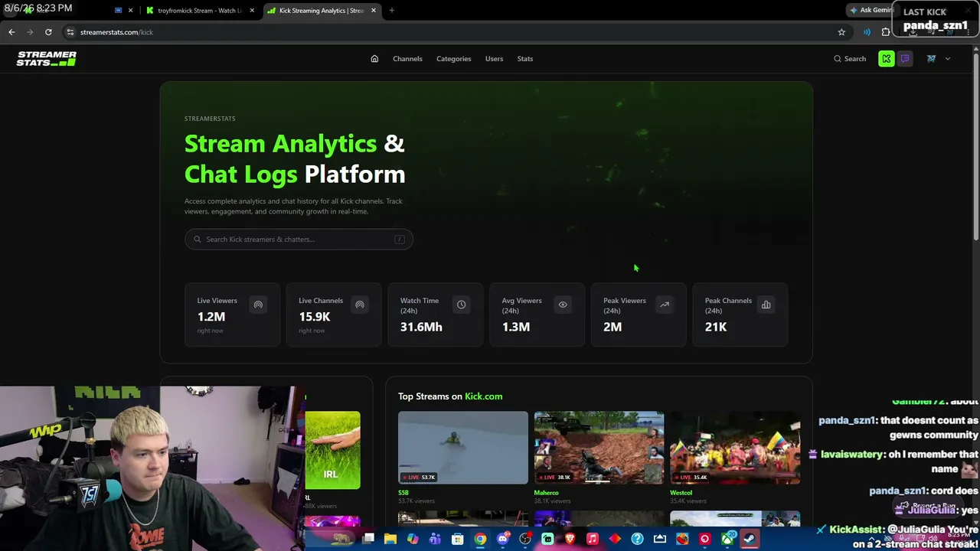Screen dimensions: 980x551
Task: Open File Explorer from the taskbar
Action: click(x=390, y=540)
